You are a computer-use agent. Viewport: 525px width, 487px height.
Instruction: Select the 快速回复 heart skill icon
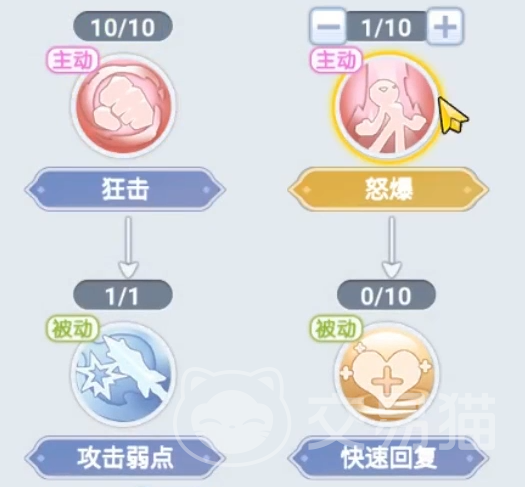(x=387, y=374)
